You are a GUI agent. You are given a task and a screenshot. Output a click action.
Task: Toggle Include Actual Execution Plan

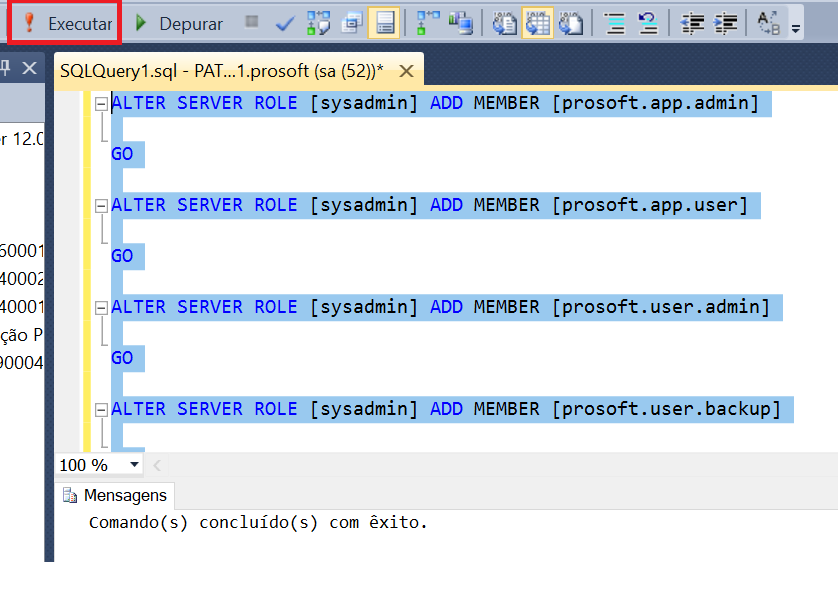pyautogui.click(x=428, y=23)
